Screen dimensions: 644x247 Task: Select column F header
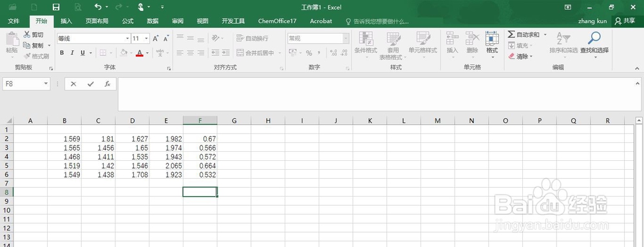pyautogui.click(x=200, y=120)
